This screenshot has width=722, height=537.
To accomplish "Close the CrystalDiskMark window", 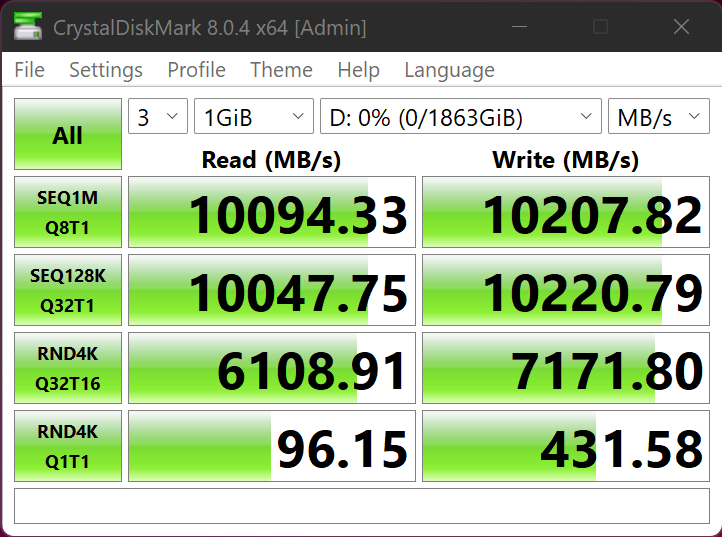I will (x=681, y=27).
